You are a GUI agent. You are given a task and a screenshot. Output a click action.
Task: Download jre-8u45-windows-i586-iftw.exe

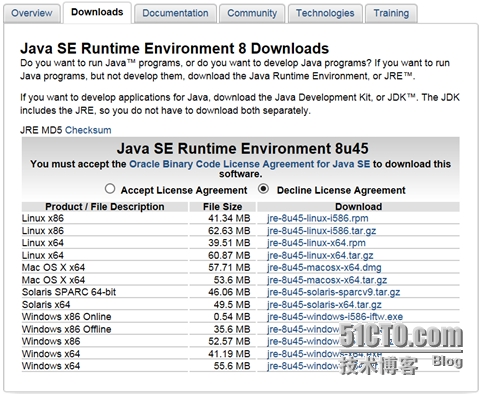pyautogui.click(x=335, y=317)
